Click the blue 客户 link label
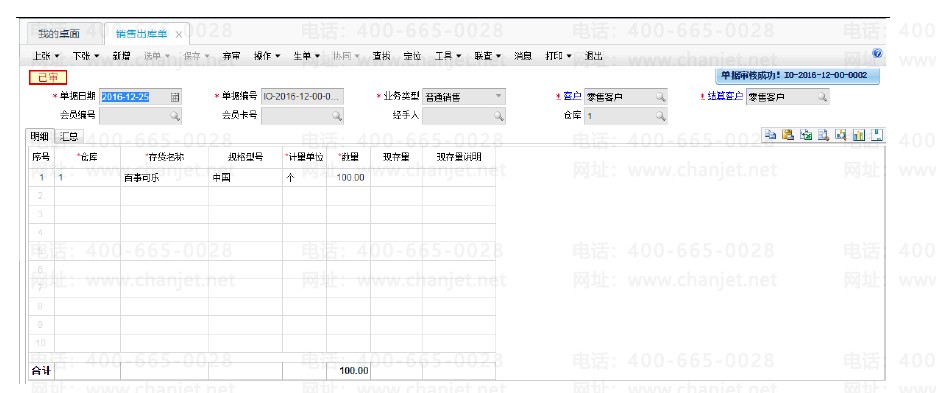Screen dimensions: 936x393 [572, 97]
